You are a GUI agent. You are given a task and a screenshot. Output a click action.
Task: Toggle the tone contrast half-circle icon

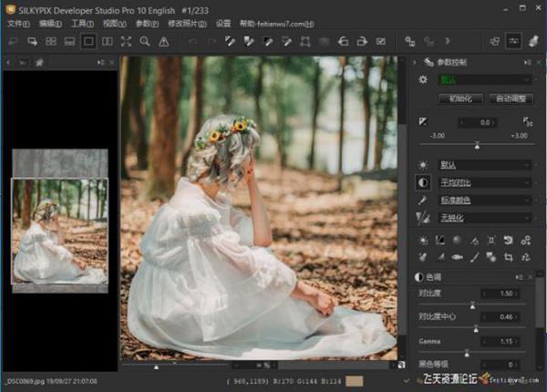(423, 182)
